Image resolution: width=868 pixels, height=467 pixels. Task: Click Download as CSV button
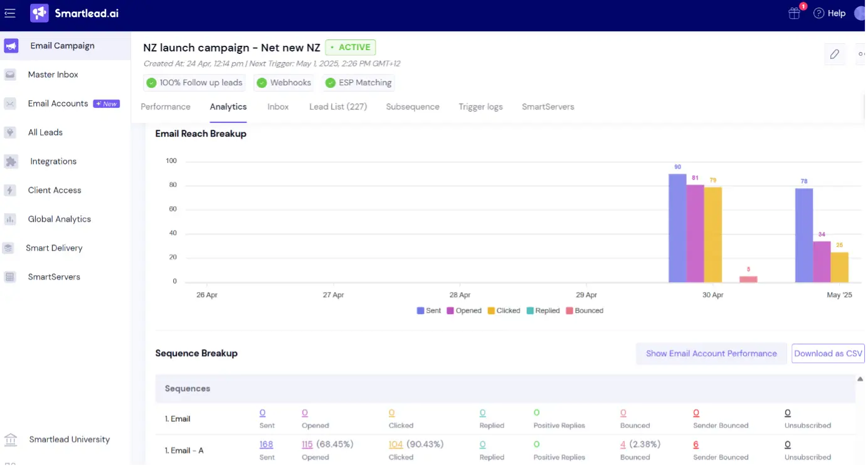click(828, 354)
